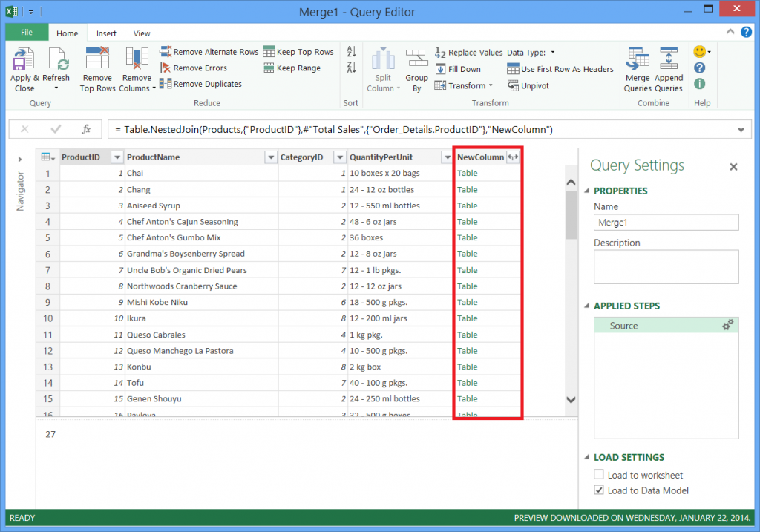Switch to the Home tab
Screen dimensions: 760x532
tap(68, 33)
